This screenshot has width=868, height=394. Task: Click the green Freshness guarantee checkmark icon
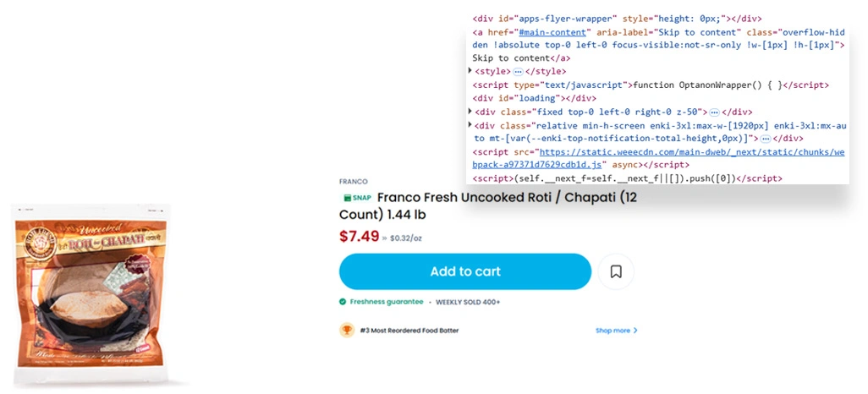click(x=343, y=301)
